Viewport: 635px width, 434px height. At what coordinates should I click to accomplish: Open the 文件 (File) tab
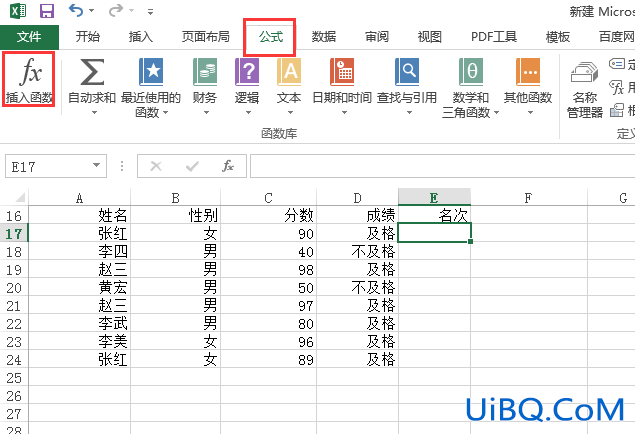[29, 37]
